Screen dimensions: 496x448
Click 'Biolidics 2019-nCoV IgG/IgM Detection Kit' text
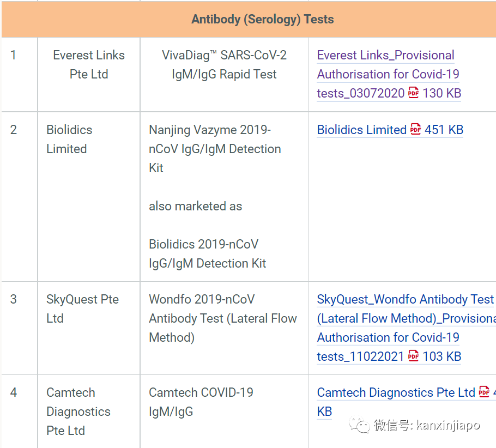point(208,254)
